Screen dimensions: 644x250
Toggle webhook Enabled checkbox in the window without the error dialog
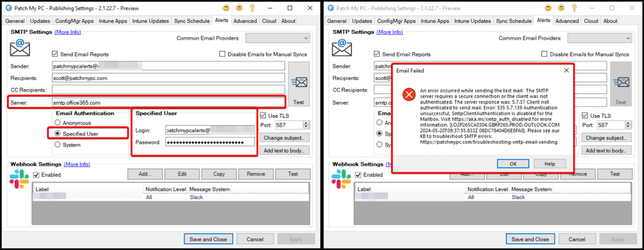point(36,175)
